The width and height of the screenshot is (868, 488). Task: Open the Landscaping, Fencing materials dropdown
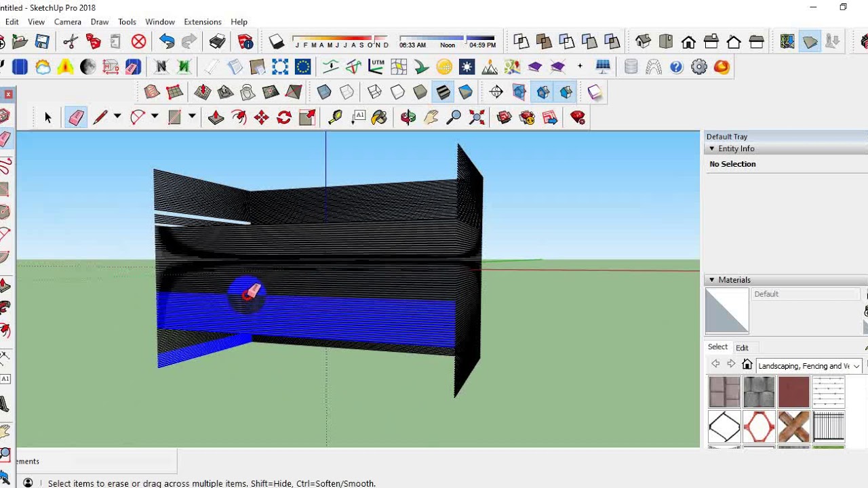click(808, 366)
